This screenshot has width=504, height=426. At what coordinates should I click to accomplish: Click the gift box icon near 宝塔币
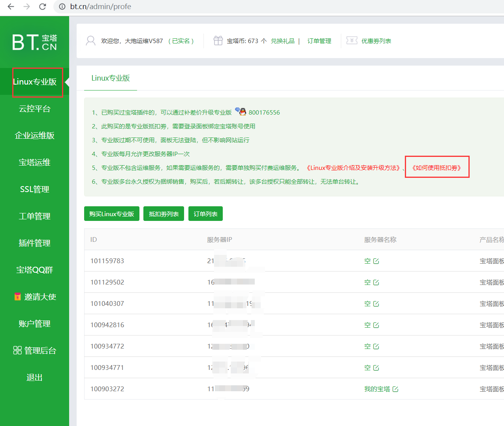(218, 41)
